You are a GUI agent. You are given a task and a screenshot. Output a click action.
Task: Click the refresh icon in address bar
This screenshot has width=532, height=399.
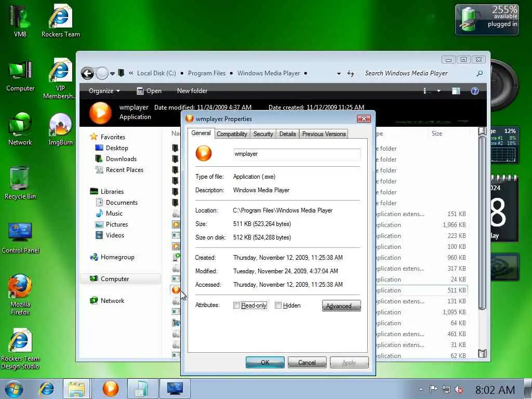351,73
